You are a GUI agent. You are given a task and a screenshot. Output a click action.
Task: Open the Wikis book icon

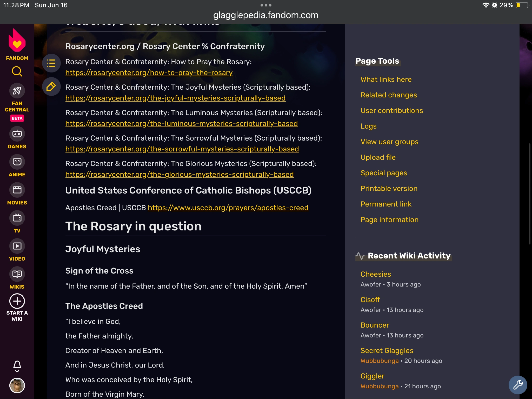tap(17, 274)
